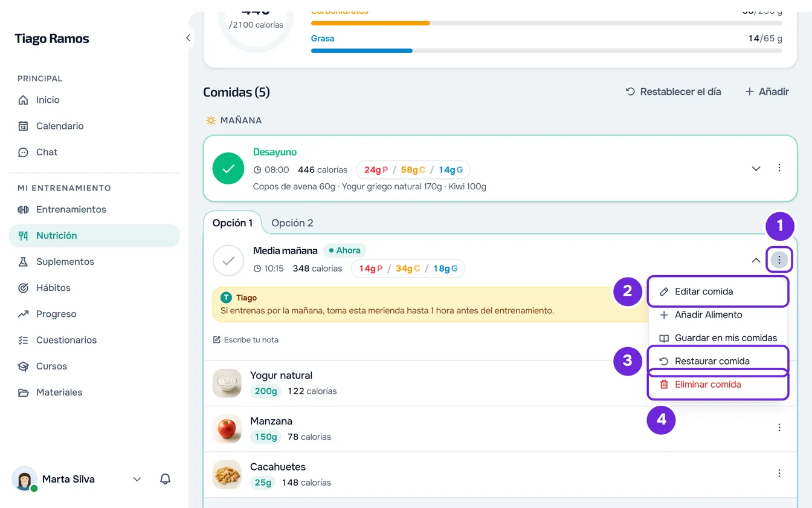Click the Yogur natural food thumbnail
Image resolution: width=812 pixels, height=508 pixels.
(227, 383)
